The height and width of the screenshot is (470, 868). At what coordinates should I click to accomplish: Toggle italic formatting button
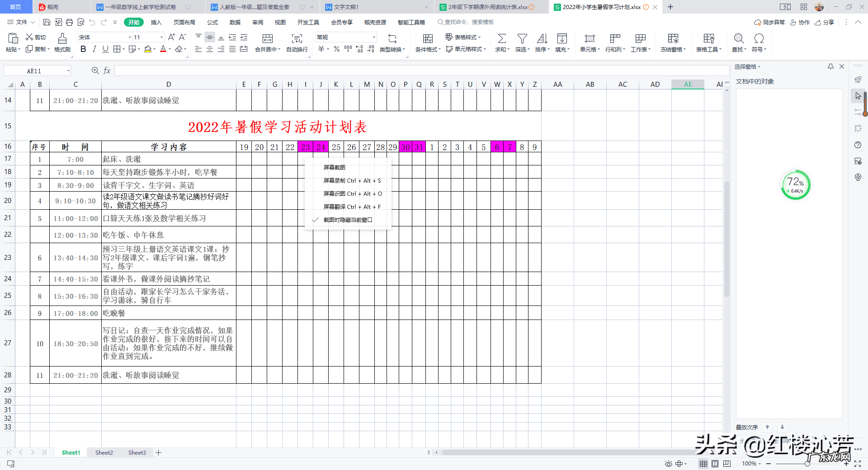pyautogui.click(x=94, y=49)
